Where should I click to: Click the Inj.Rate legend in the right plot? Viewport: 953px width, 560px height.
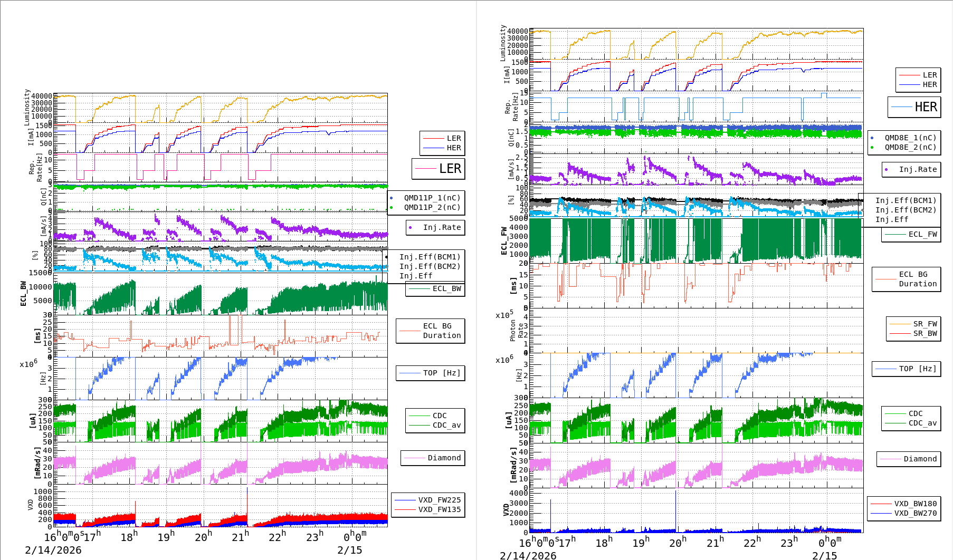point(917,169)
